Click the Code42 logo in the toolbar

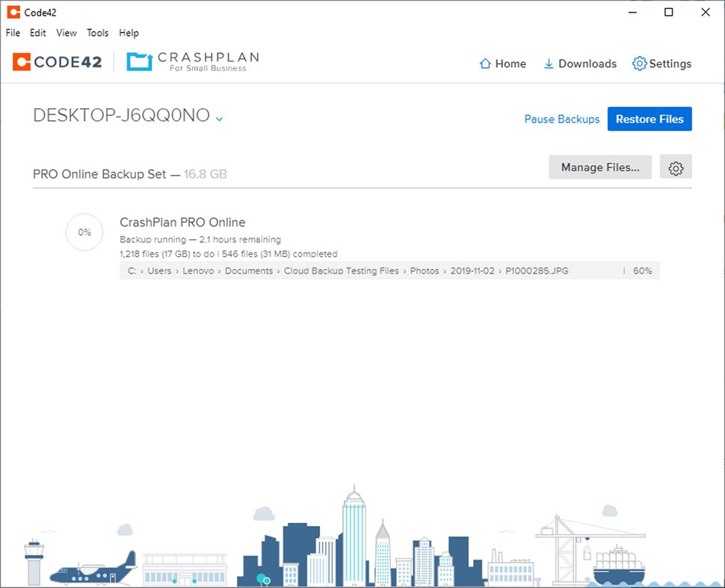56,61
